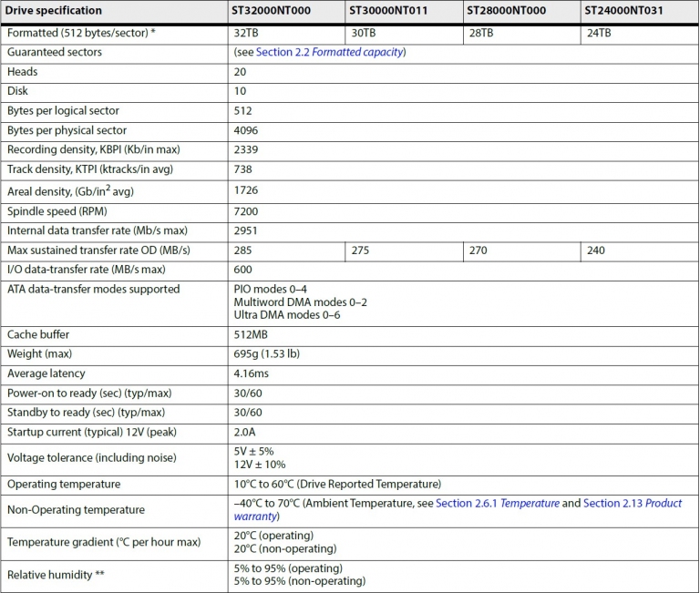
Task: Select the 512MB cache buffer value
Action: (251, 334)
